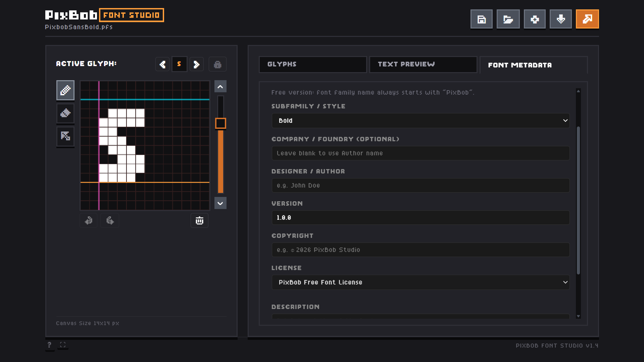Image resolution: width=644 pixels, height=362 pixels.
Task: Click the vertical slider's square handle
Action: click(x=220, y=123)
